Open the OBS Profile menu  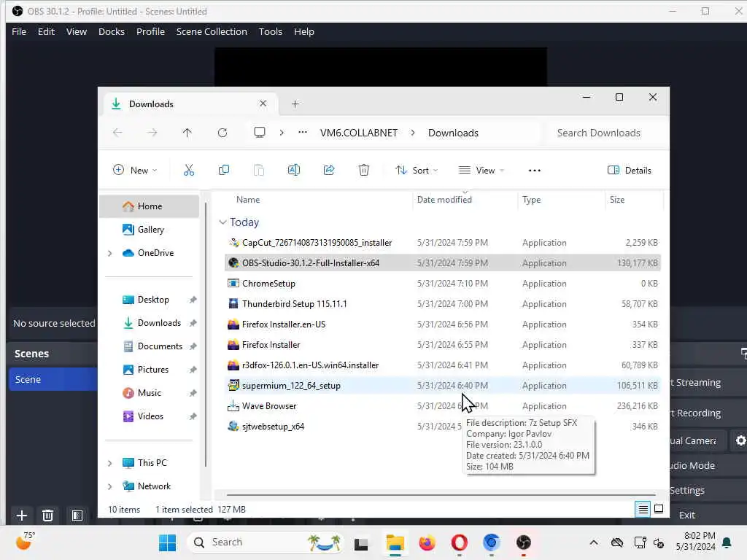150,31
